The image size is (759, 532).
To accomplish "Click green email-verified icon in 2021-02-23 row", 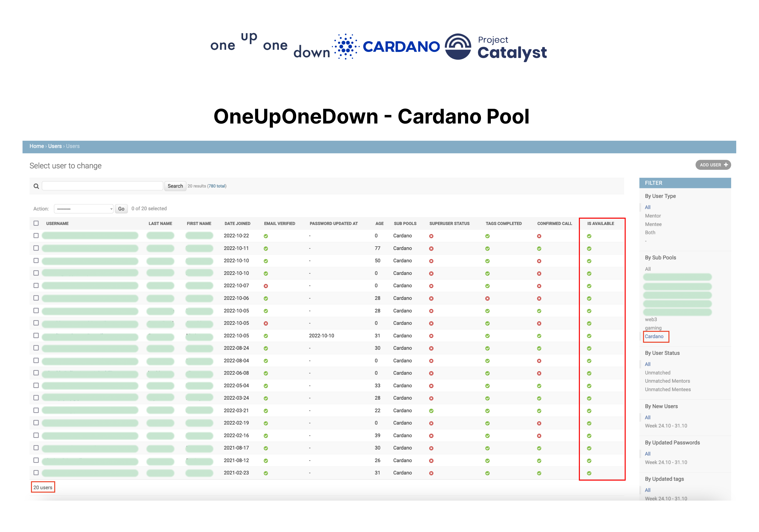I will 266,473.
